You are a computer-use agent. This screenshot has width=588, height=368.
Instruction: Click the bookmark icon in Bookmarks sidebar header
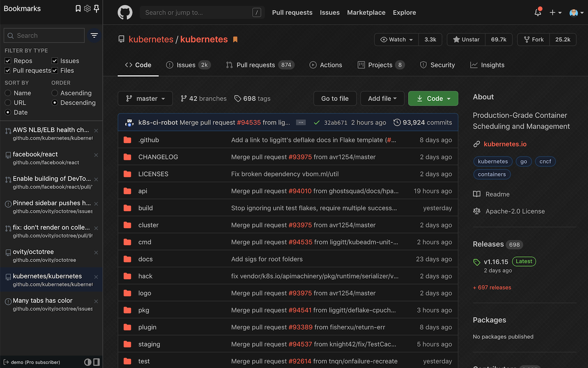click(x=78, y=8)
